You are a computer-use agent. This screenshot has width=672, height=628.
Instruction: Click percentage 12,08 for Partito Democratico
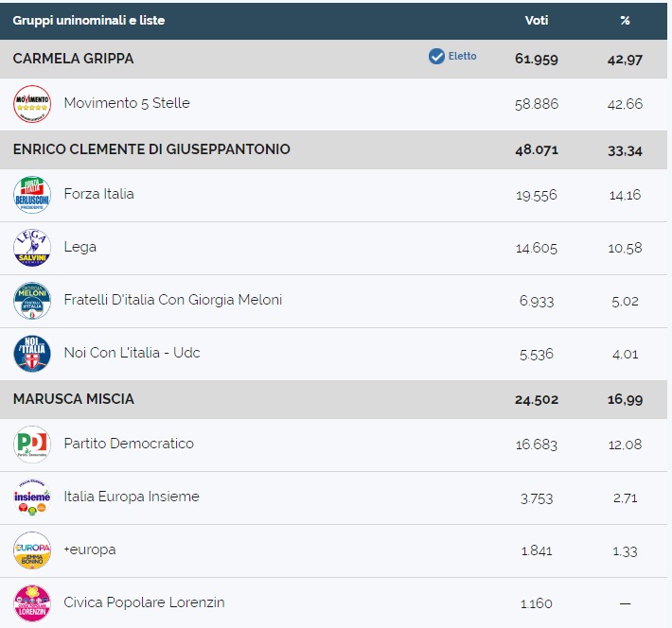[625, 445]
